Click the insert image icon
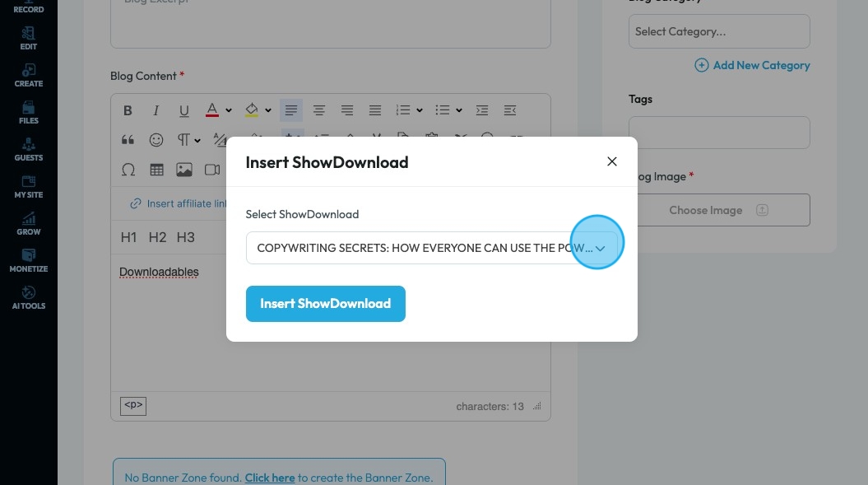The image size is (868, 485). [x=184, y=170]
